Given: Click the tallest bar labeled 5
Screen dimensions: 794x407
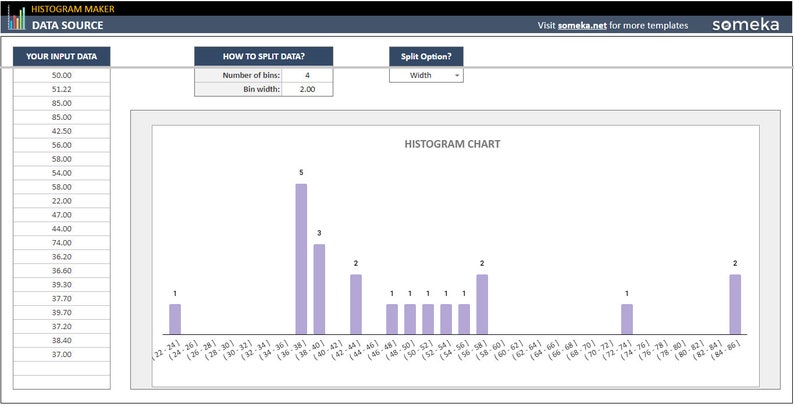Looking at the screenshot, I should coord(301,259).
